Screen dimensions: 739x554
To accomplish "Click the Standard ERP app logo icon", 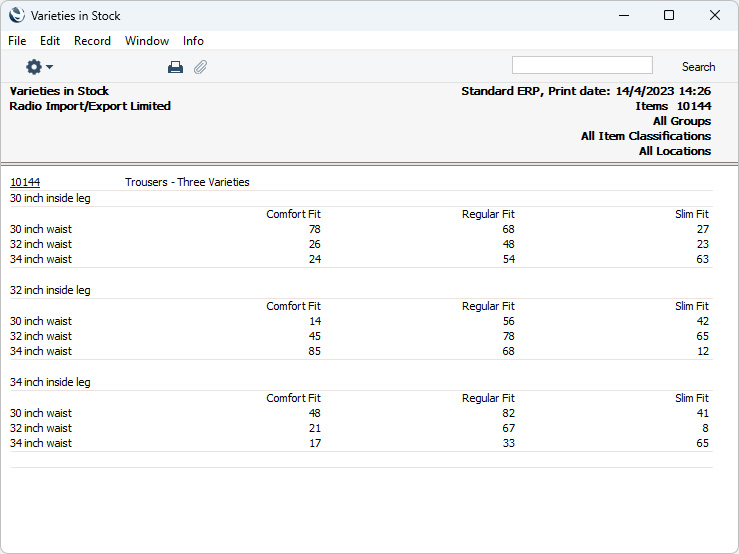I will [x=16, y=15].
